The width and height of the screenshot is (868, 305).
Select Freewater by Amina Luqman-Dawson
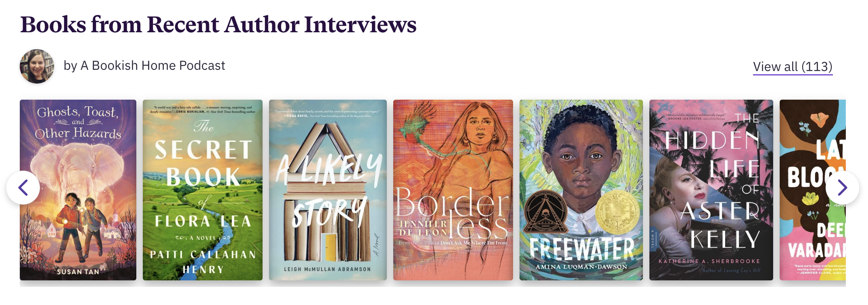581,190
